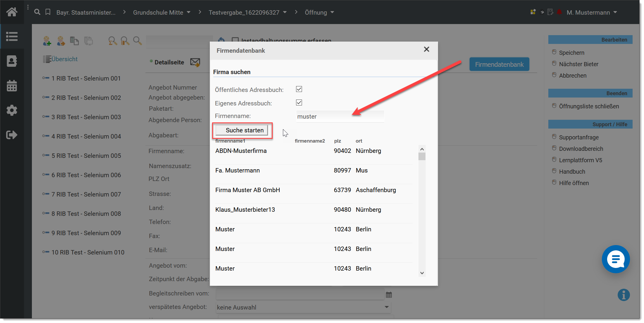Click the results scrollbar down arrow
The width and height of the screenshot is (644, 323).
422,273
